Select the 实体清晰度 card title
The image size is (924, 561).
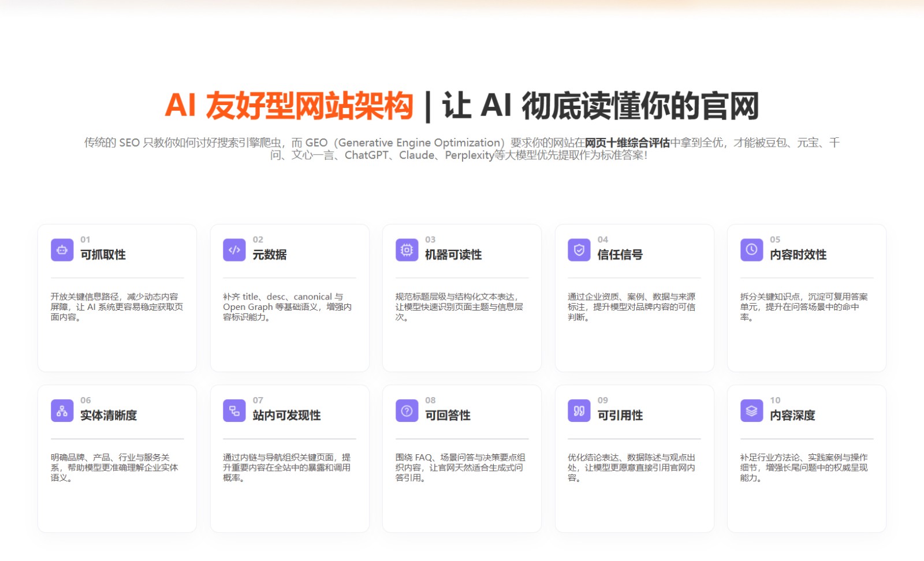pyautogui.click(x=109, y=416)
